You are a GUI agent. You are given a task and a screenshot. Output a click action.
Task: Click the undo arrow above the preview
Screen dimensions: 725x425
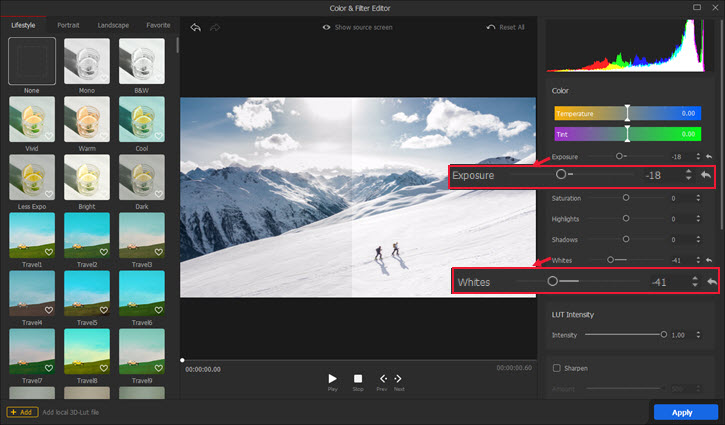pos(196,28)
